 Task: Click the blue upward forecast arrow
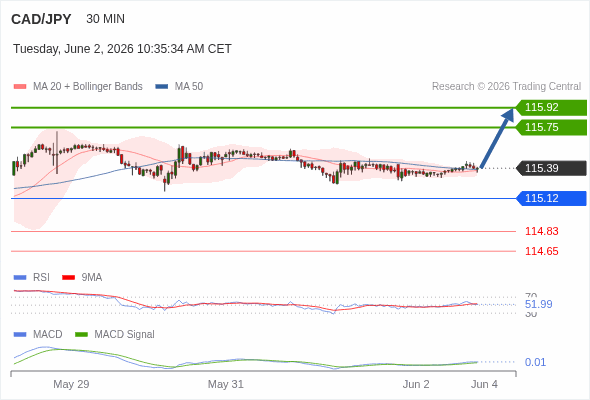[497, 138]
